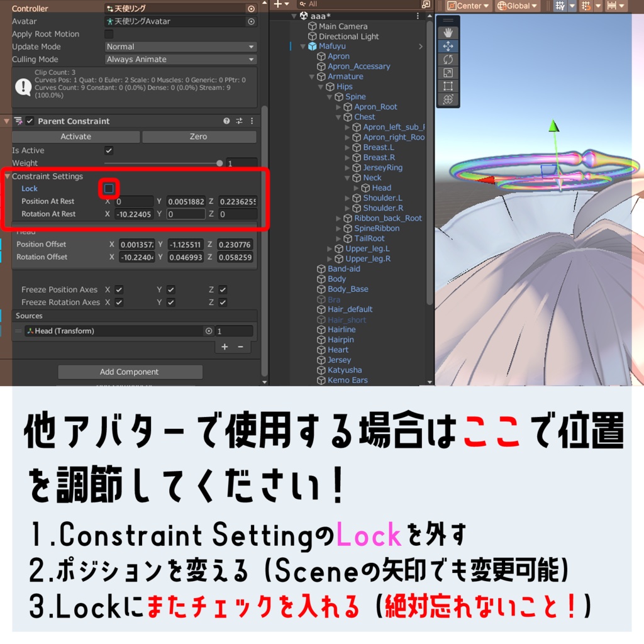Open Head source object picker
Screen dimensions: 644x644
[x=209, y=331]
